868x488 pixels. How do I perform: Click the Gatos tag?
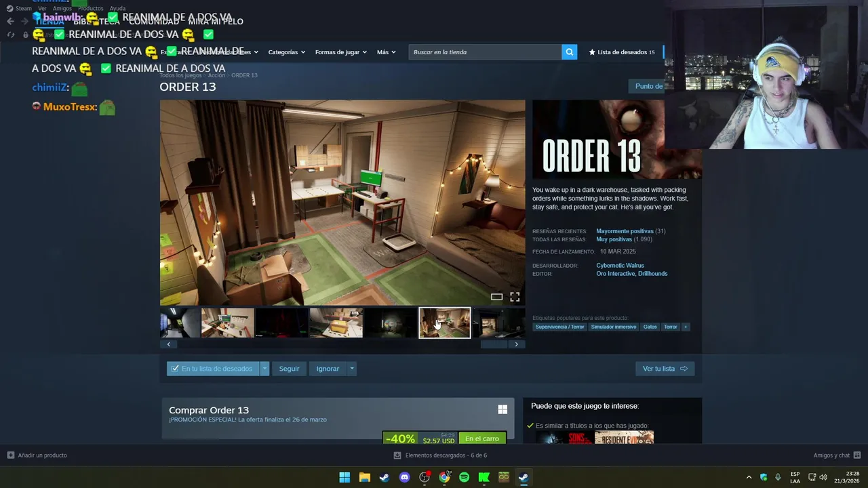click(x=650, y=327)
